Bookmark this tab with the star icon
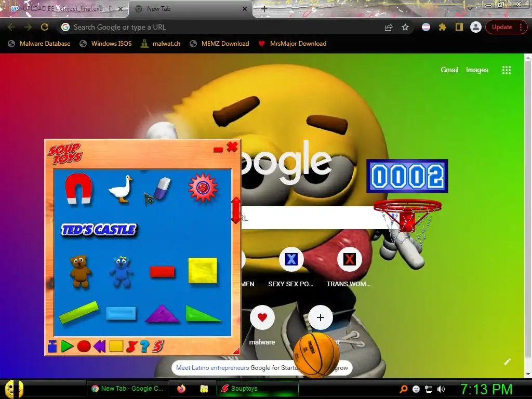This screenshot has height=399, width=532. (405, 27)
